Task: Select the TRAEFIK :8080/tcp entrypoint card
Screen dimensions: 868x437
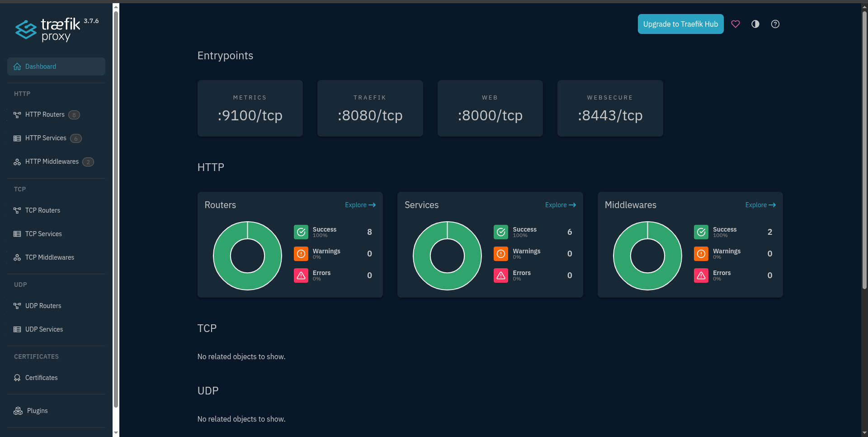Action: [x=370, y=108]
